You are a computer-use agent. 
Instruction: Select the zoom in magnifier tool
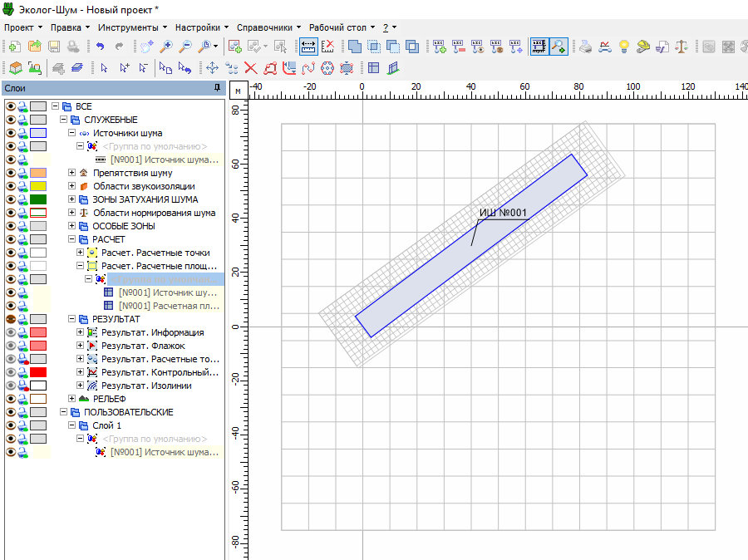point(166,47)
